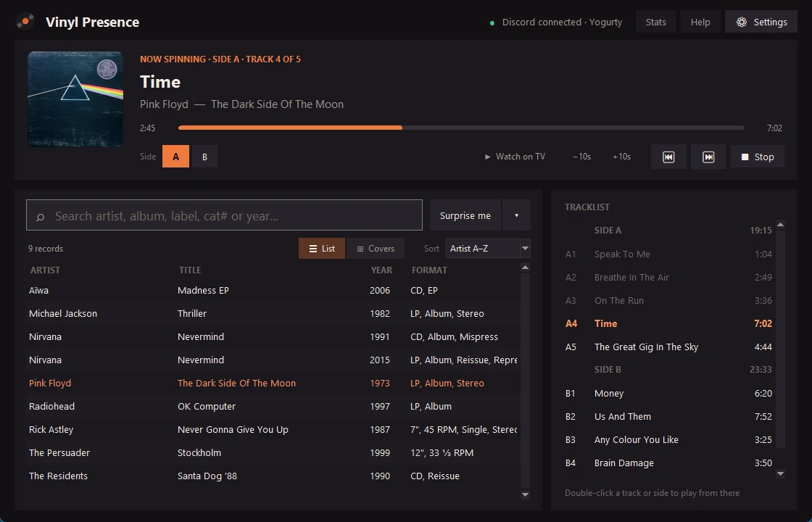
Task: Skip to the previous track
Action: tap(668, 157)
